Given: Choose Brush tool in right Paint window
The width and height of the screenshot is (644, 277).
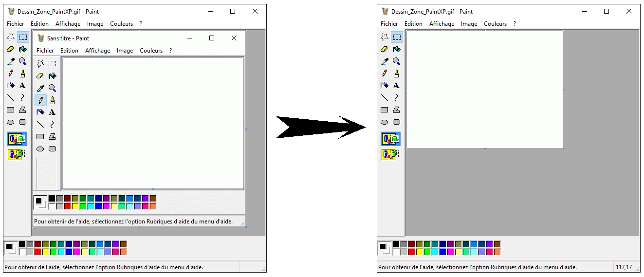Looking at the screenshot, I should [x=397, y=74].
